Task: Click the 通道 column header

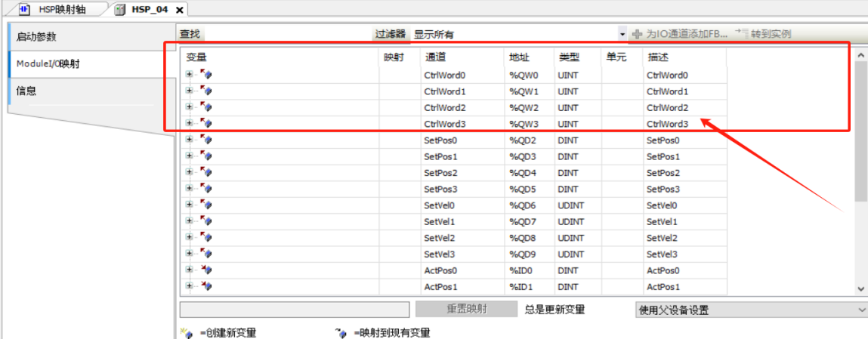Action: (x=463, y=57)
